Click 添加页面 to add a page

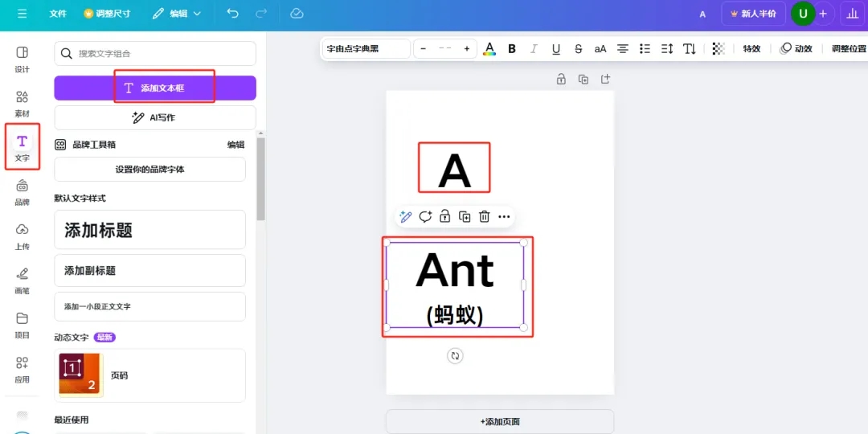[500, 421]
